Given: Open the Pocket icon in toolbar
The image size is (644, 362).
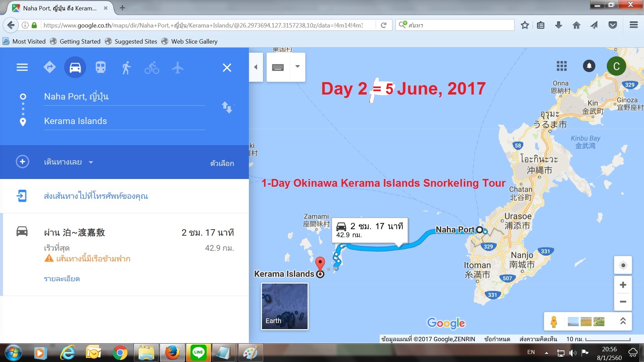Looking at the screenshot, I should tap(613, 25).
